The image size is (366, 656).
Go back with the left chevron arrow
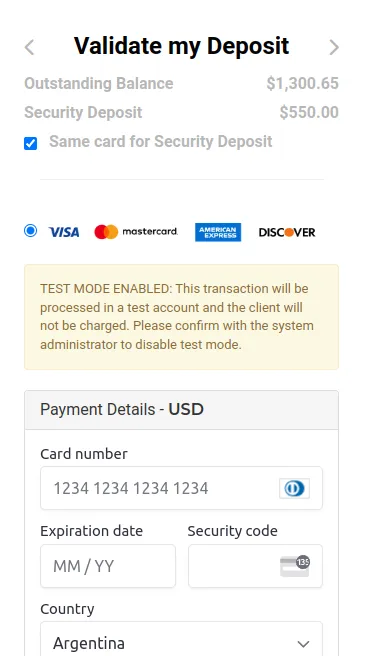pos(29,47)
